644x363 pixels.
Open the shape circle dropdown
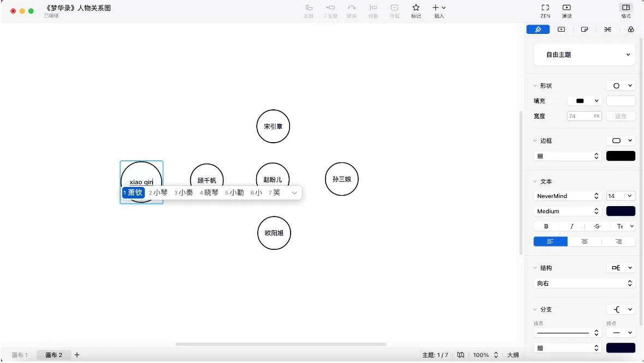point(621,85)
